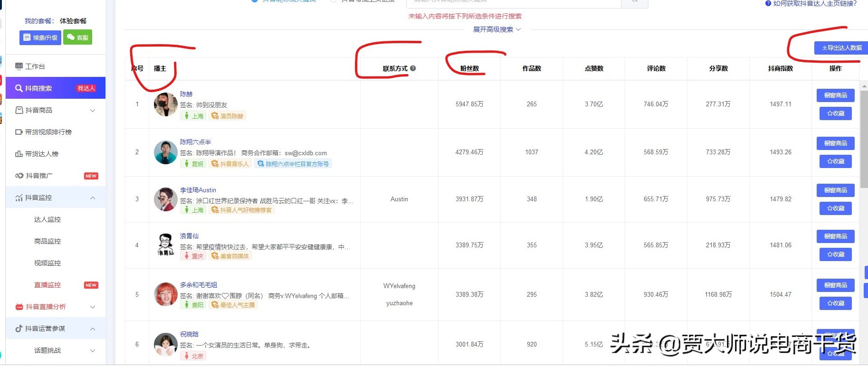
Task: Open 祝晓晗's avatar picture
Action: click(x=166, y=345)
